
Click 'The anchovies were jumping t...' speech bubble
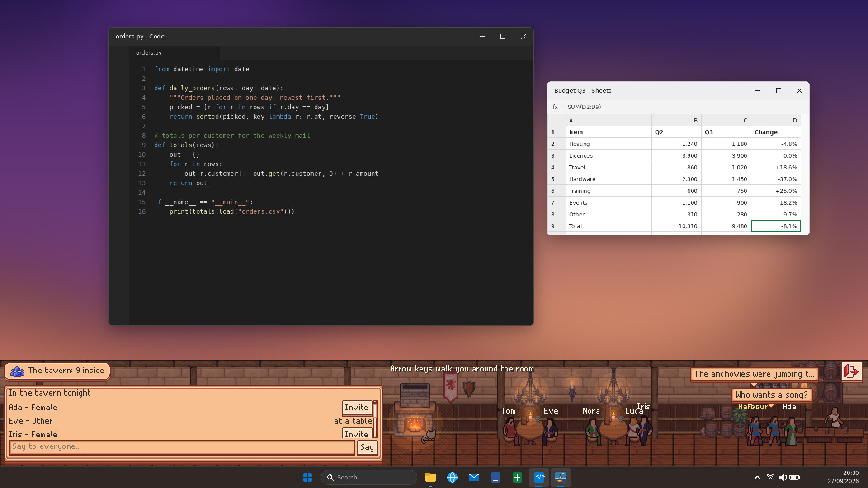(x=754, y=374)
